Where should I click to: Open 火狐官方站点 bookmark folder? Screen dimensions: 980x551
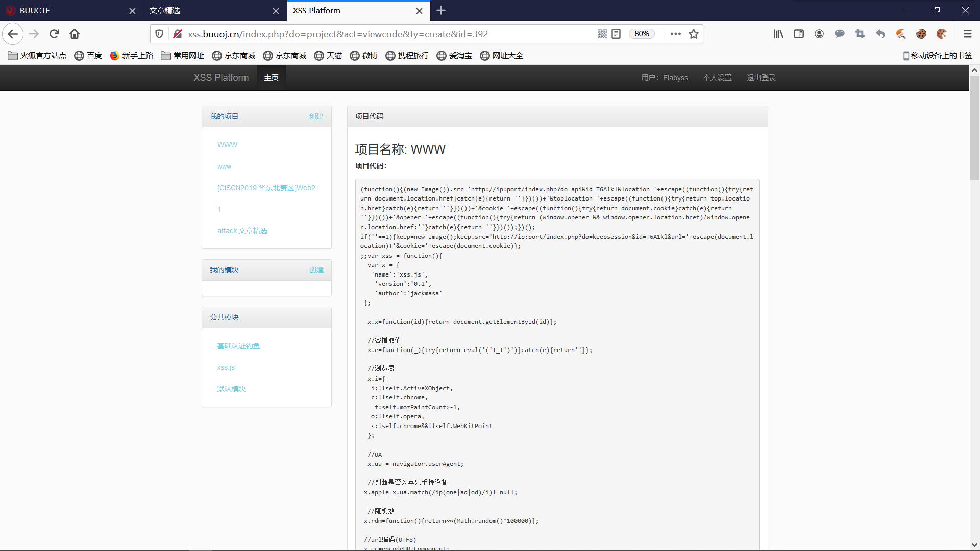(37, 56)
